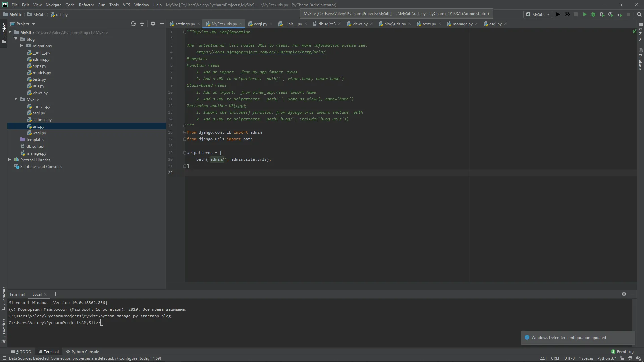This screenshot has width=644, height=362.
Task: Open MySite run configuration dropdown
Action: (538, 14)
